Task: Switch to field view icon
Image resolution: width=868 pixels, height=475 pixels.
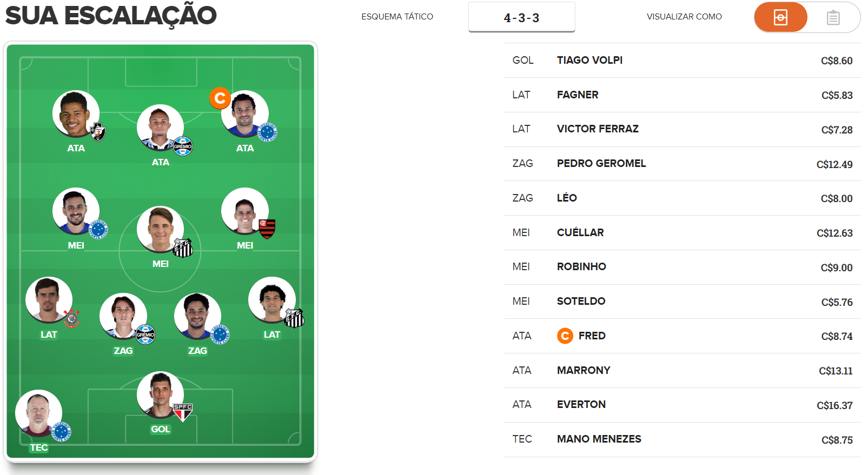Action: pyautogui.click(x=780, y=17)
